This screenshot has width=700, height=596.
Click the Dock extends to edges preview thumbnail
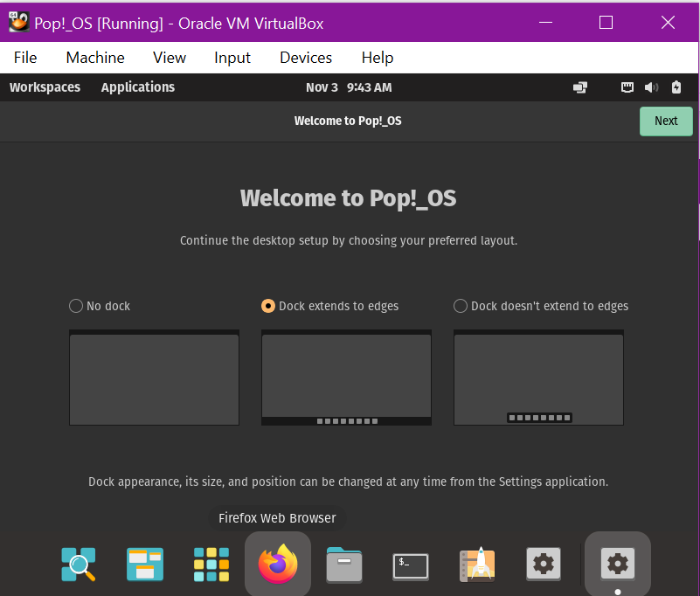[x=346, y=378]
